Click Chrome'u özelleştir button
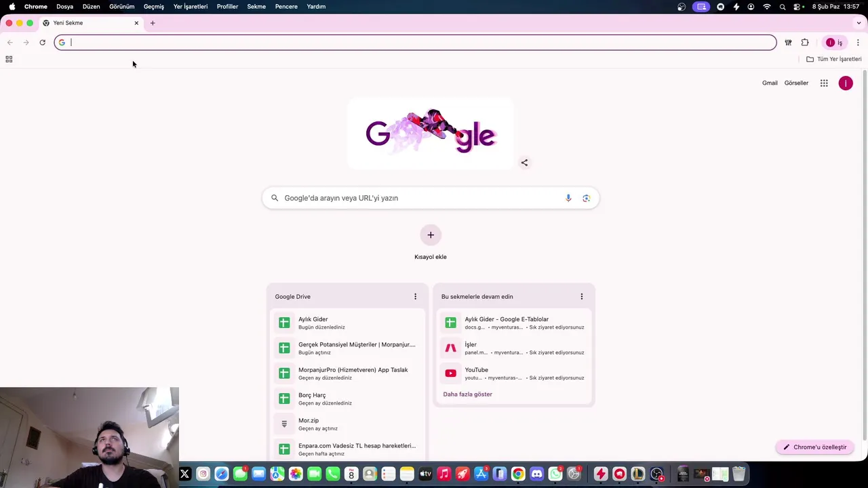 815,447
